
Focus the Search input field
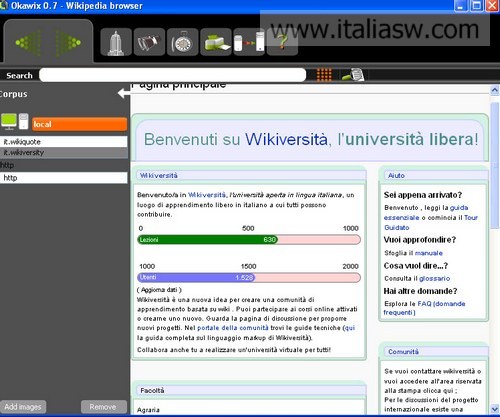tap(172, 75)
